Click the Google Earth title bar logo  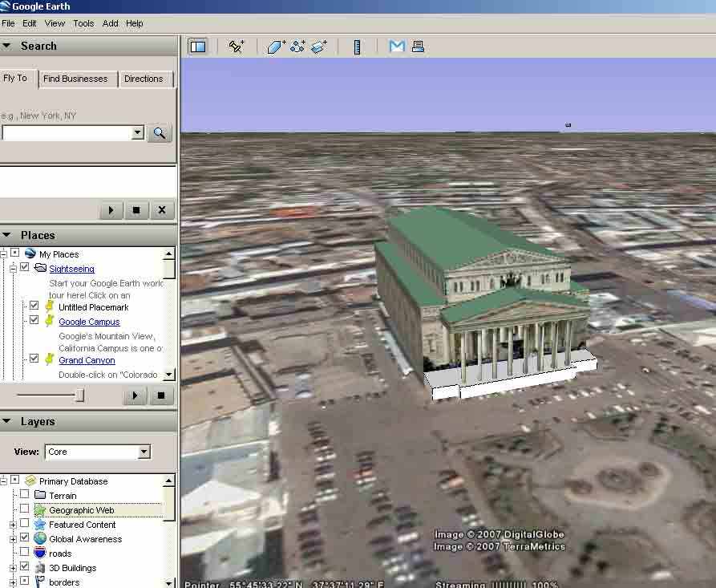pyautogui.click(x=5, y=6)
